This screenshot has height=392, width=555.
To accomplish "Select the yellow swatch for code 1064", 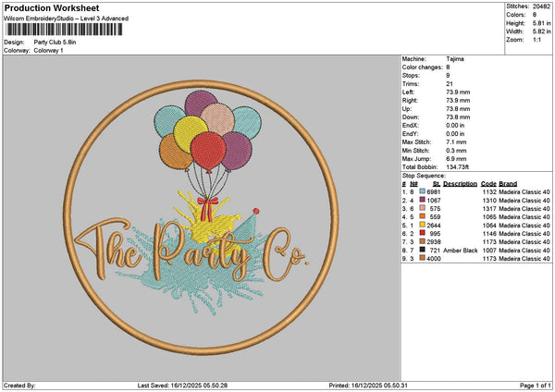I will click(x=423, y=225).
